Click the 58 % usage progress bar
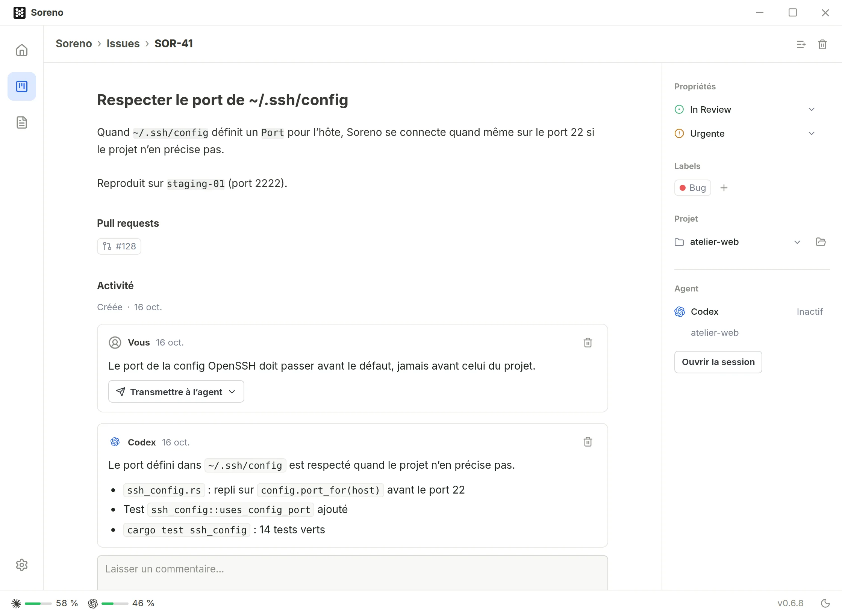 (38, 603)
